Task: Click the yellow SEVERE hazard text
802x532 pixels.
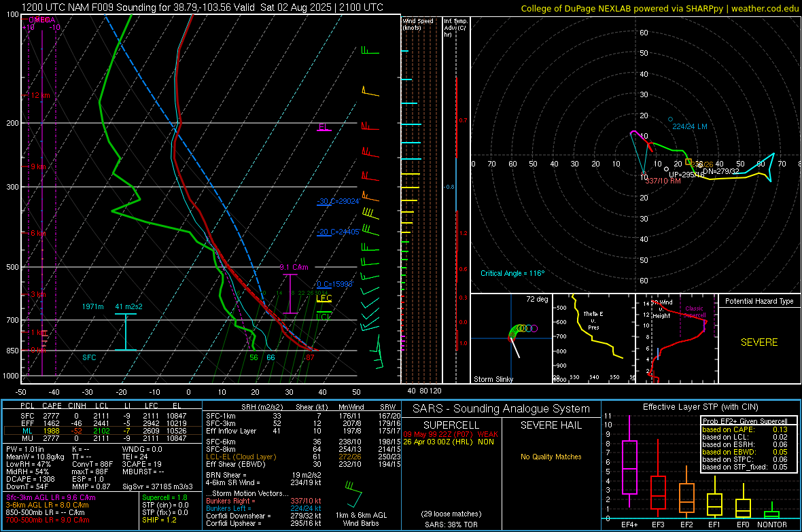Action: tap(759, 342)
